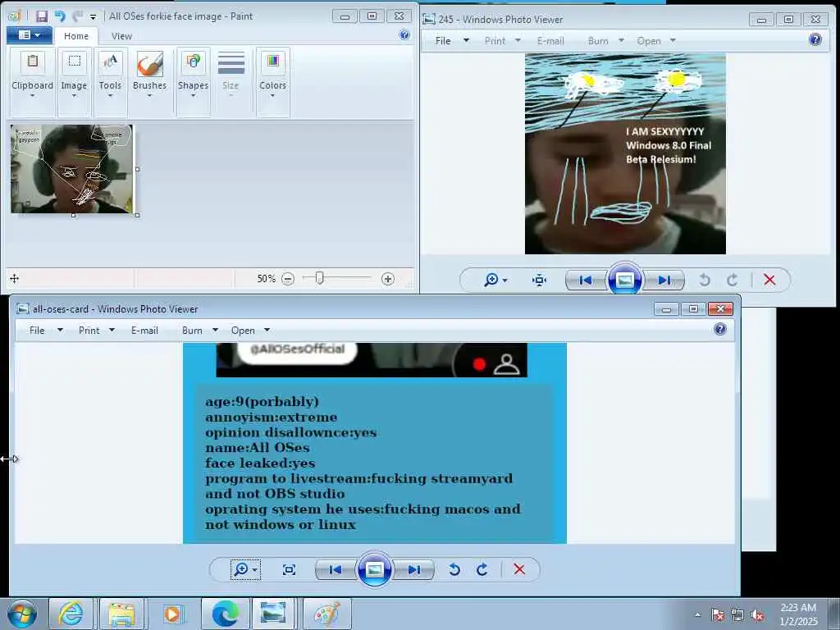The width and height of the screenshot is (840, 630).
Task: Click the Save icon in Paint's quick access toolbar
Action: pyautogui.click(x=42, y=16)
